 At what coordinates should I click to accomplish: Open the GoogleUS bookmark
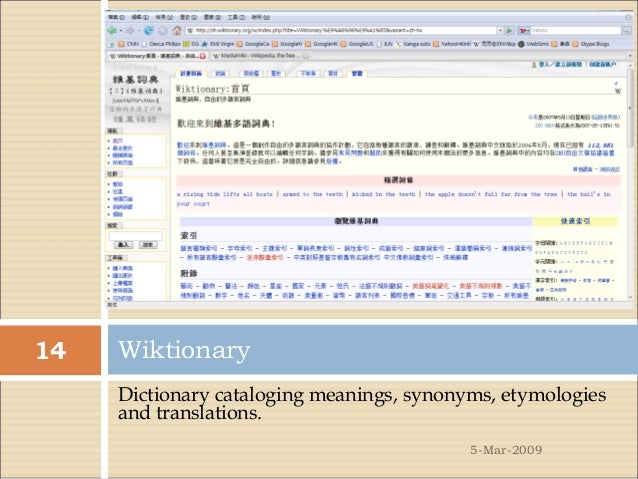[357, 44]
